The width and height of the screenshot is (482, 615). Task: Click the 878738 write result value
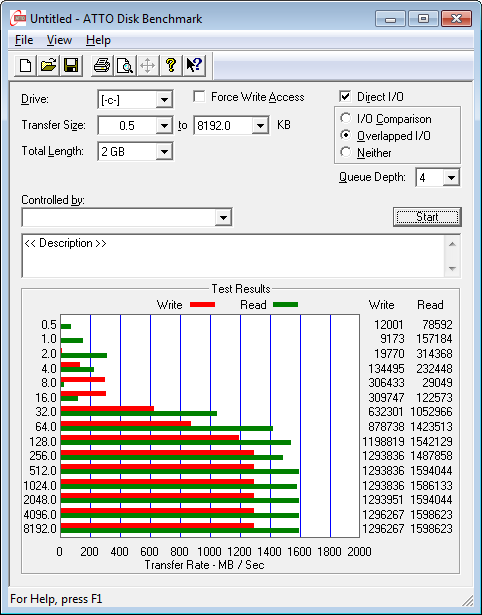coord(386,426)
